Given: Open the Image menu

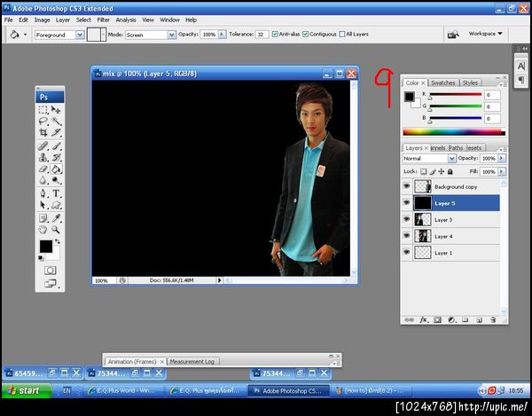Looking at the screenshot, I should point(42,20).
